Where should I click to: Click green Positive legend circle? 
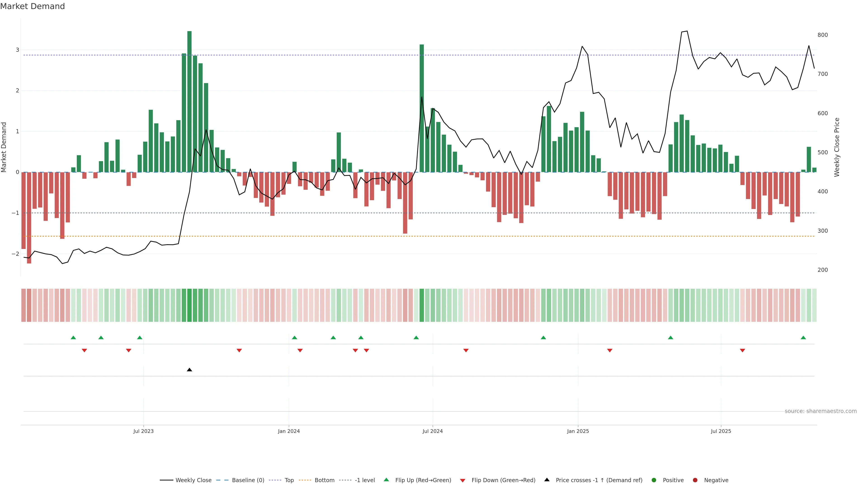click(x=654, y=480)
